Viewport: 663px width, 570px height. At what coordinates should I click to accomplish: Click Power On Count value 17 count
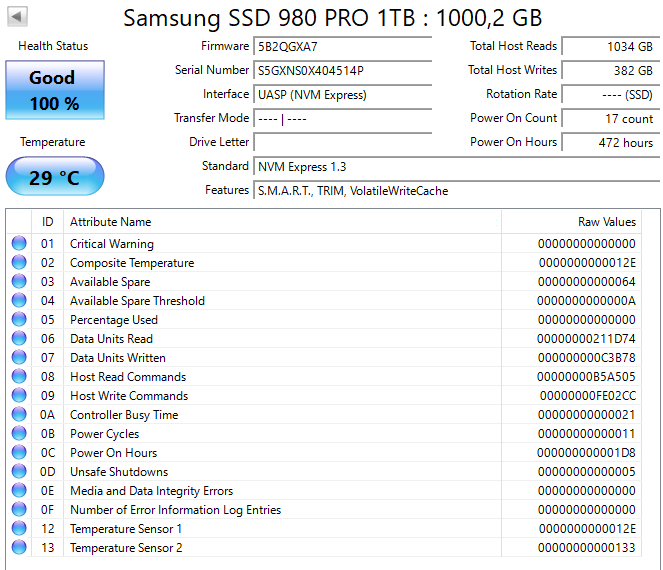tap(611, 118)
